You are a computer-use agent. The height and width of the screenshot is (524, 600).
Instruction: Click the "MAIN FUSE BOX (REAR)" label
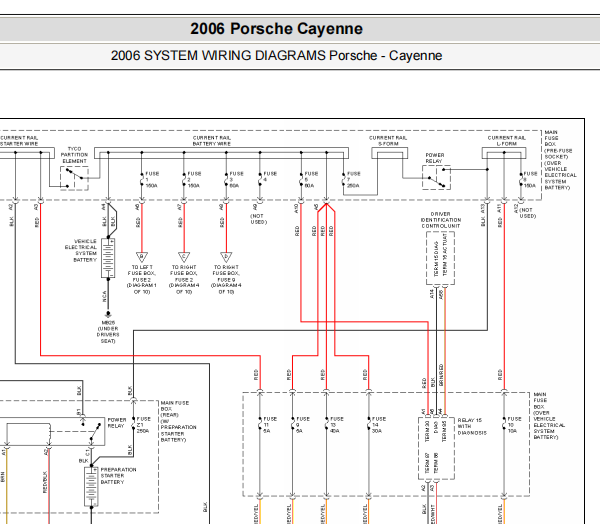tap(178, 421)
